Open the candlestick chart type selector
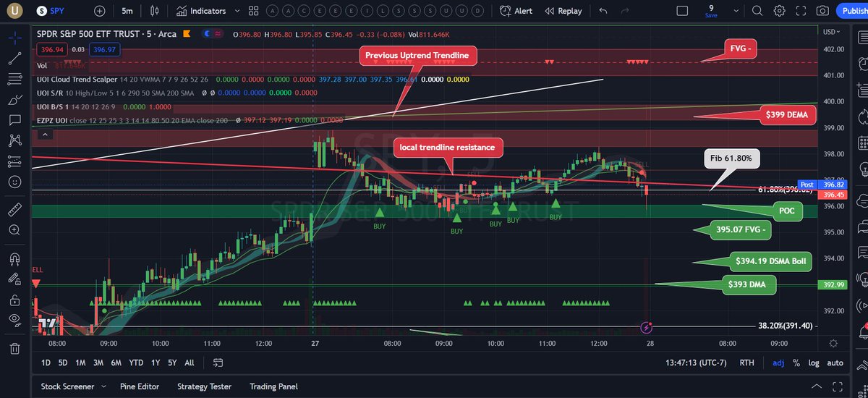Viewport: 868px width, 398px height. (x=154, y=11)
